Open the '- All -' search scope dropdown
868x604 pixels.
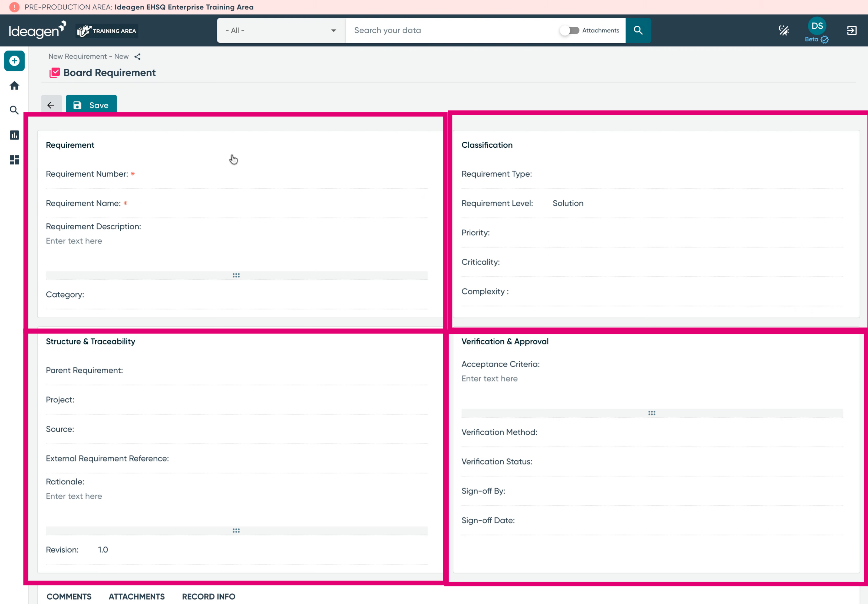(x=281, y=30)
